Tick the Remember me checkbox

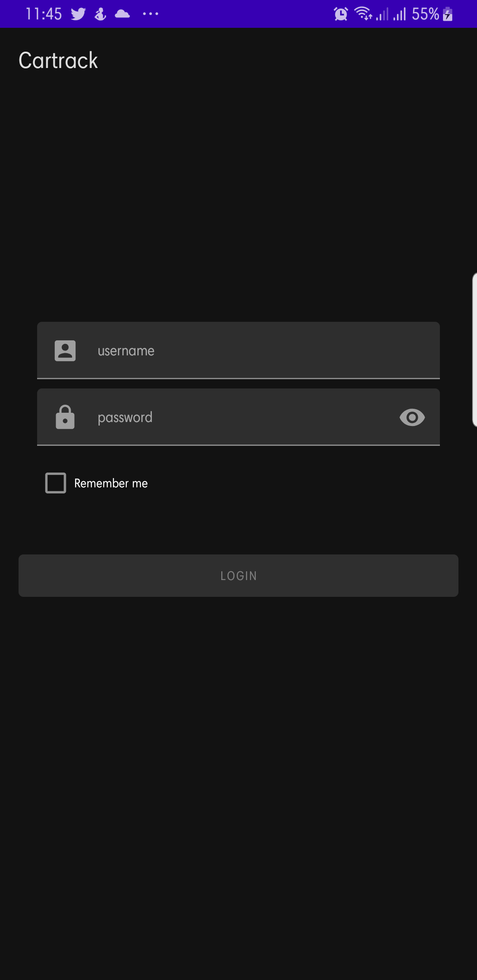point(56,483)
